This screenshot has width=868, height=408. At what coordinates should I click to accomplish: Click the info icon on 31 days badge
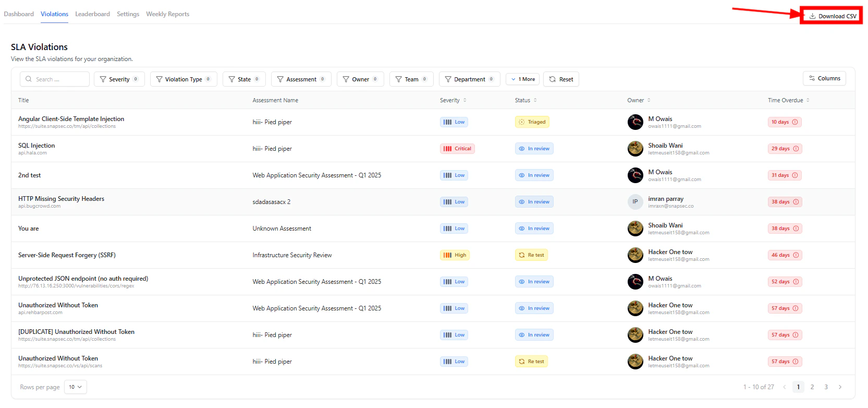(795, 175)
